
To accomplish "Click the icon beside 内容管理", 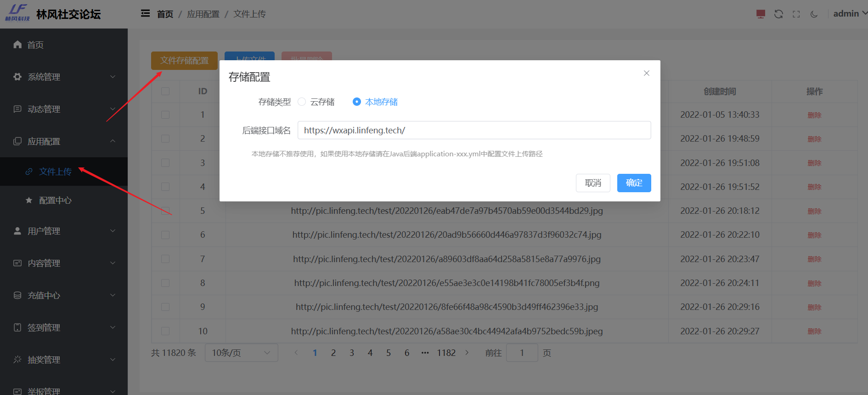I will tap(17, 263).
